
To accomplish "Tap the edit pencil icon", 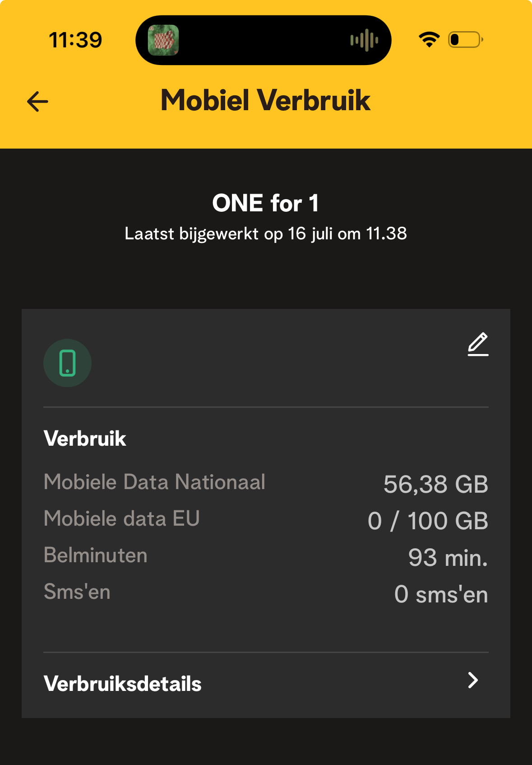I will [x=478, y=344].
